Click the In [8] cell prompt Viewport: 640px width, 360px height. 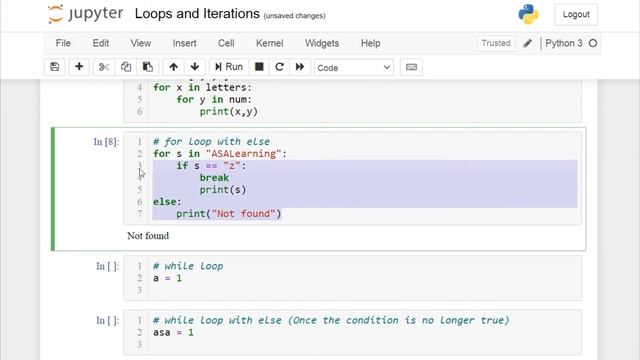point(106,142)
